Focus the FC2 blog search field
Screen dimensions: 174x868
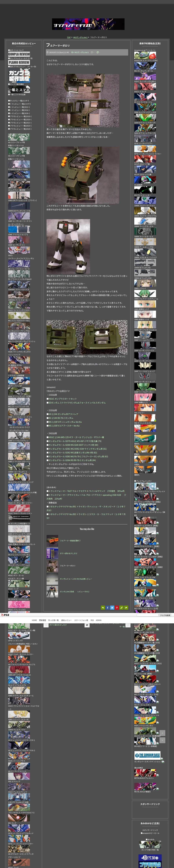tap(147, 615)
